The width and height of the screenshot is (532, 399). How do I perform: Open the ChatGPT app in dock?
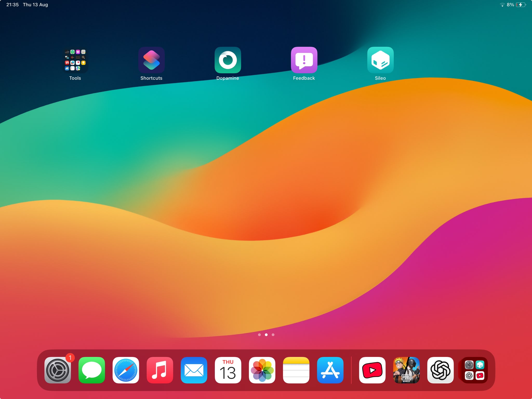tap(441, 370)
